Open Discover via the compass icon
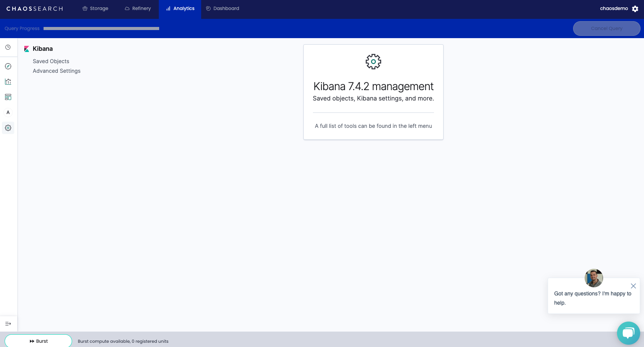The height and width of the screenshot is (347, 644). tap(8, 66)
